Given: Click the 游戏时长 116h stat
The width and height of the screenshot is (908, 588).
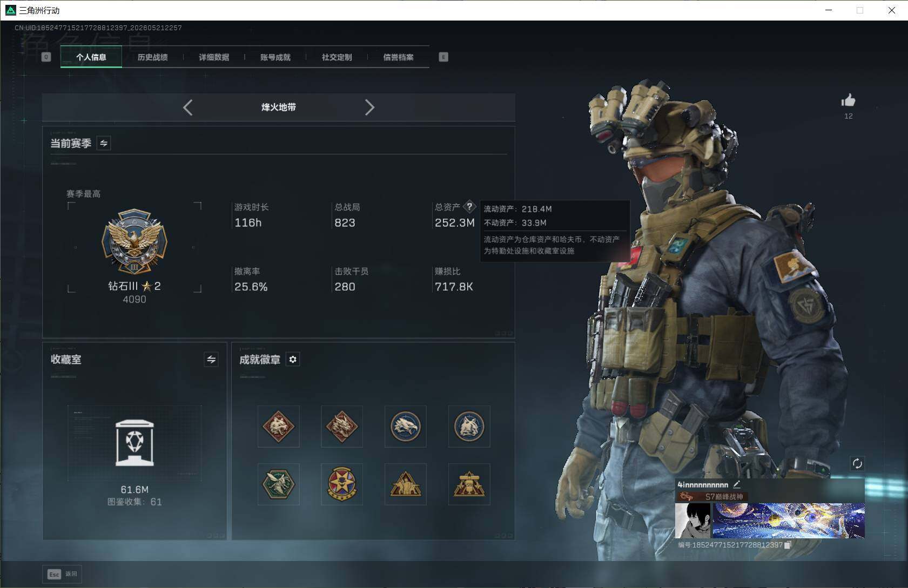Looking at the screenshot, I should point(252,215).
